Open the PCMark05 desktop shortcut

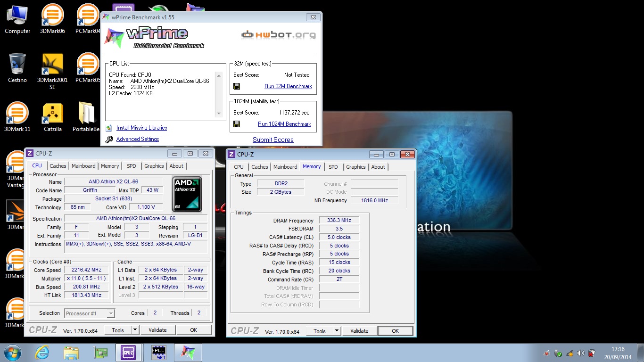[x=88, y=68]
